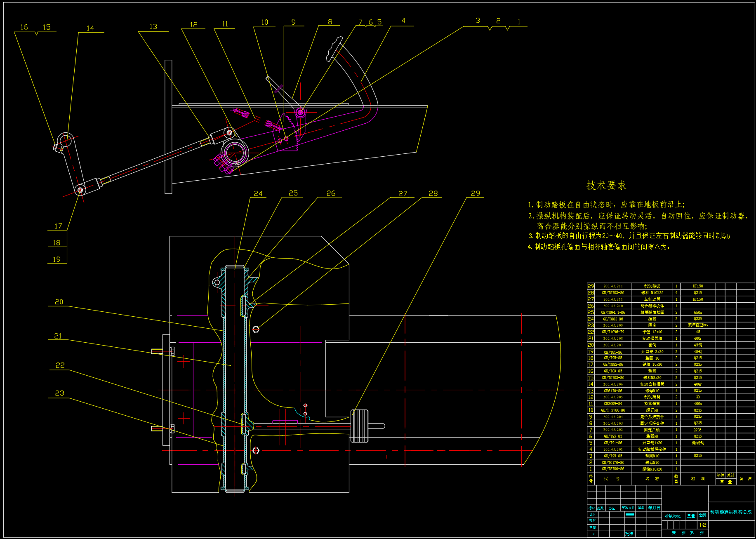
Task: Select technical requirement 1 about the 制动踏板 free state
Action: [x=606, y=205]
